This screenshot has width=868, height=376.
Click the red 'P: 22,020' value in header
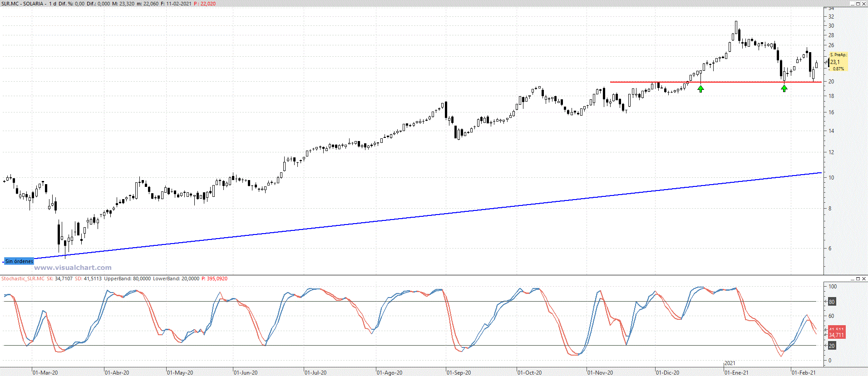click(x=205, y=4)
